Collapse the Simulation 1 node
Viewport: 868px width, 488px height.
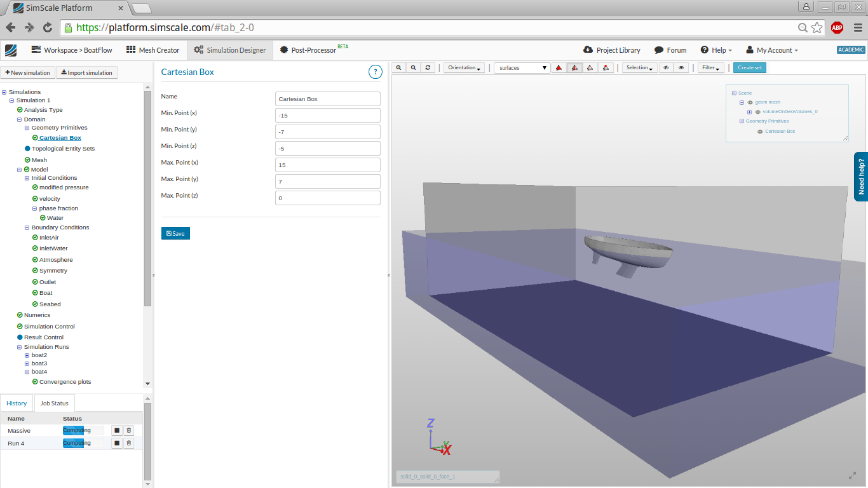click(x=11, y=100)
